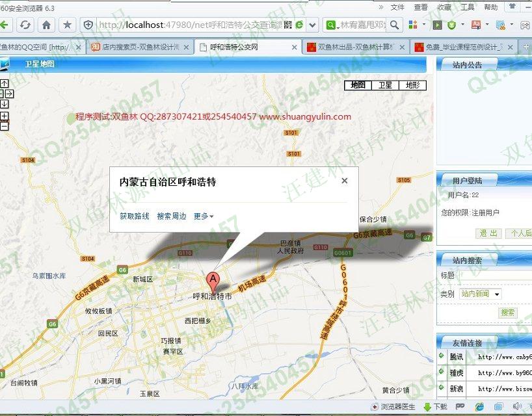Screen dimensions: 532x416
Task: Switch to 卫星 satellite map view
Action: click(x=386, y=85)
